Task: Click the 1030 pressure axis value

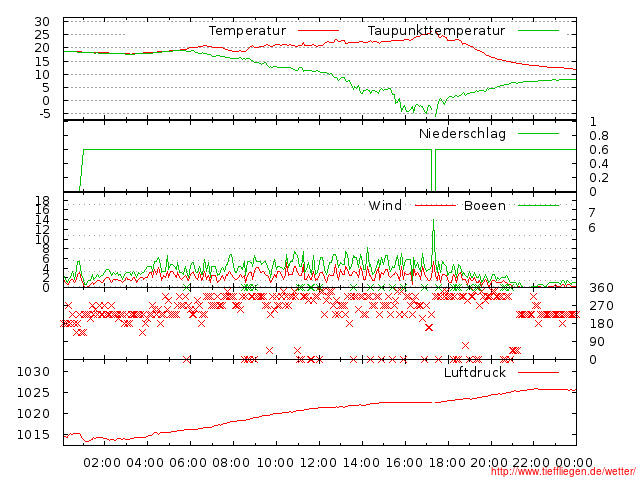Action: tap(33, 372)
